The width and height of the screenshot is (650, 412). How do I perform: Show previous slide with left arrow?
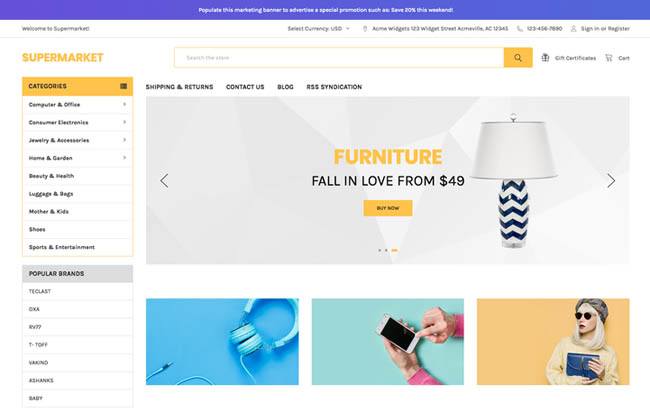(x=164, y=181)
